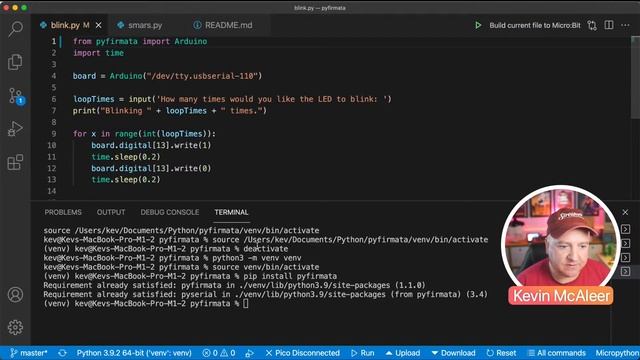This screenshot has width=640, height=360.
Task: Open the Manage gear settings icon
Action: (16, 327)
